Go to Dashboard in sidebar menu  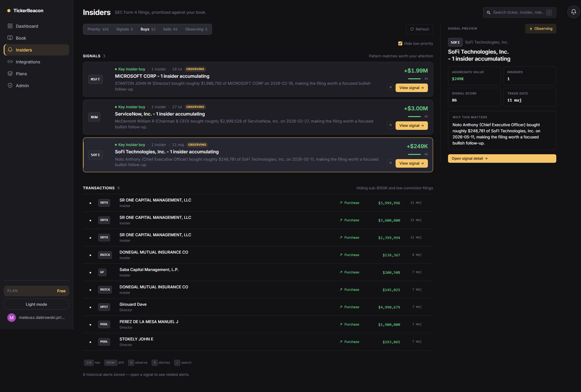[x=36, y=26]
